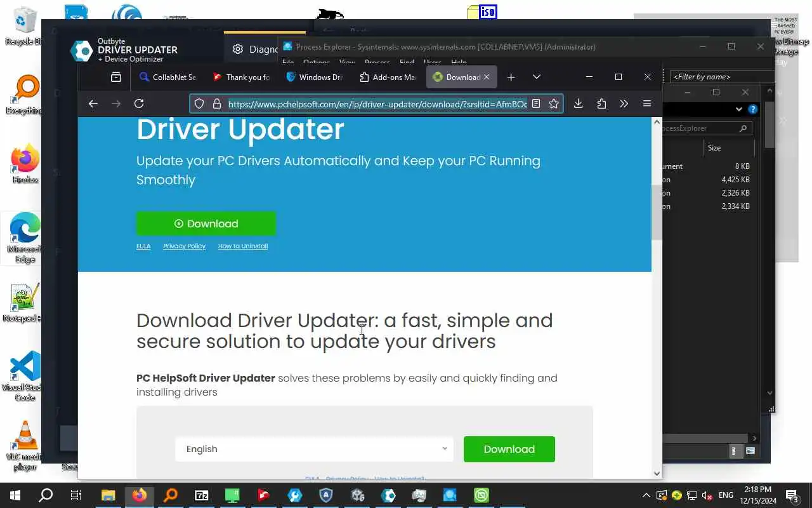Click muted volume icon in tray
812x508 pixels.
(707, 495)
